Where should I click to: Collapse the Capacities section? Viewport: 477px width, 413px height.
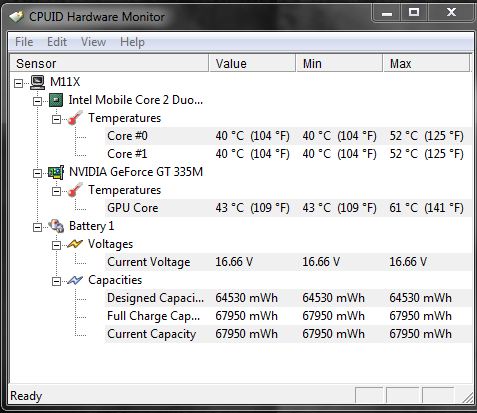click(56, 281)
